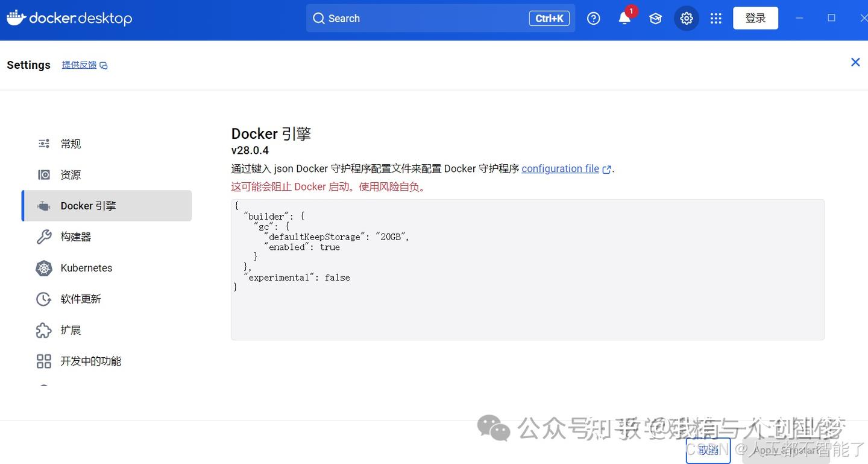Select the 扩展 puzzle piece icon
This screenshot has height=464, width=868.
point(43,330)
